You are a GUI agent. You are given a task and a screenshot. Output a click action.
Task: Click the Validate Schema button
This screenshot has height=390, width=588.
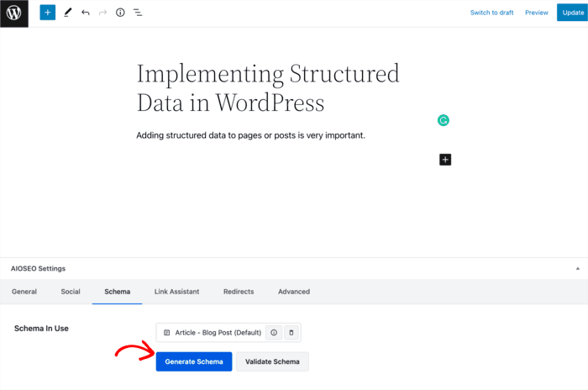272,361
